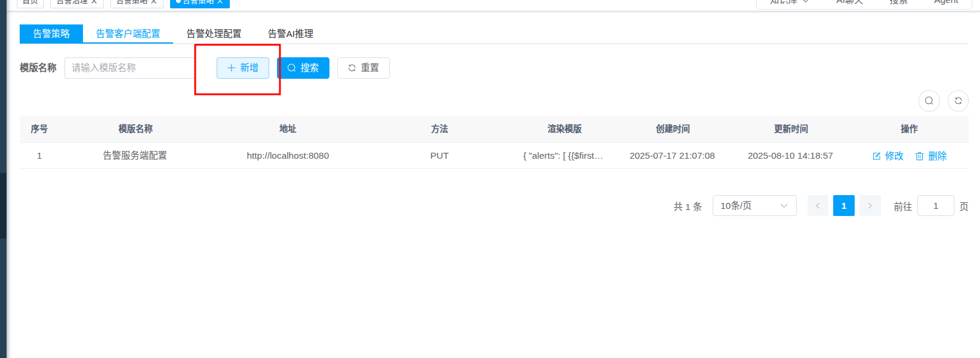Open Agent from the top navigation
This screenshot has width=980, height=358.
tap(946, 2)
